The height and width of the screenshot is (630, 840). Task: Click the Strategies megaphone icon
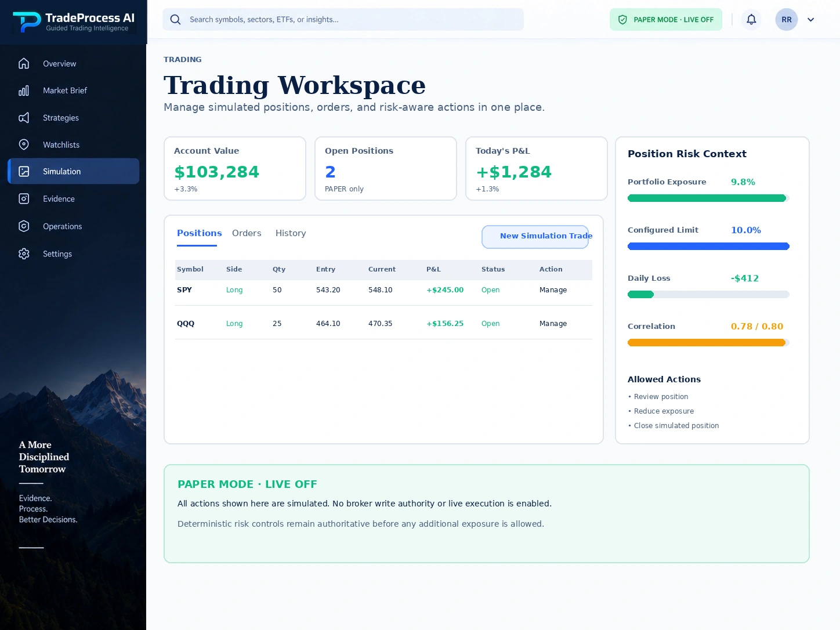tap(24, 118)
